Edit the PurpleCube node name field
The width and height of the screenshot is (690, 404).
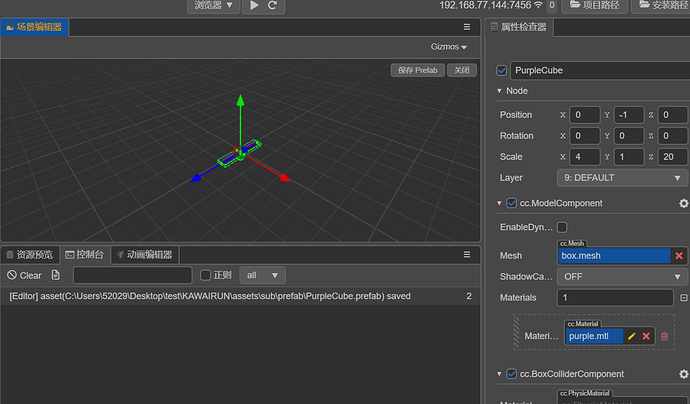[x=600, y=70]
